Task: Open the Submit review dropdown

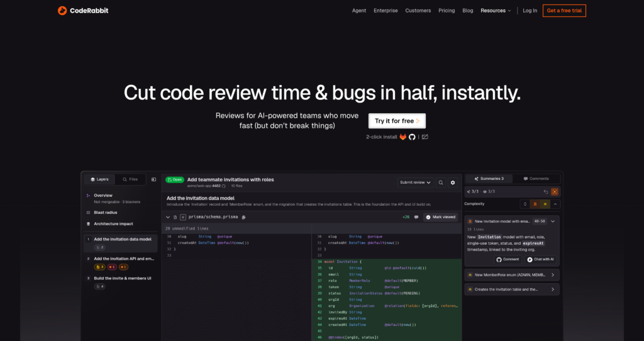Action: [415, 183]
